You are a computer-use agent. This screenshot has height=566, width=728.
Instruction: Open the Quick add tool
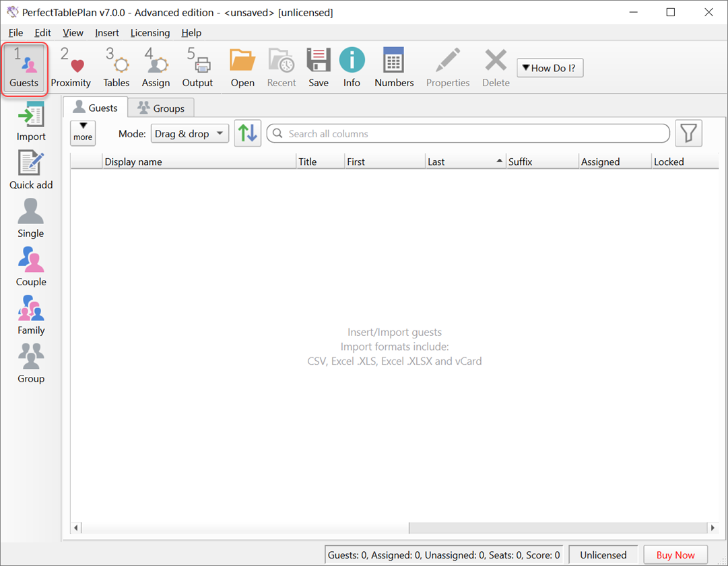pyautogui.click(x=30, y=168)
